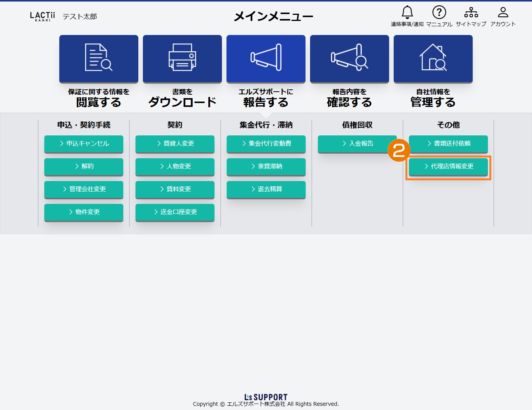Viewport: 532px width, 410px height.
Task: Select the house search tile for company info
Action: pos(433,59)
